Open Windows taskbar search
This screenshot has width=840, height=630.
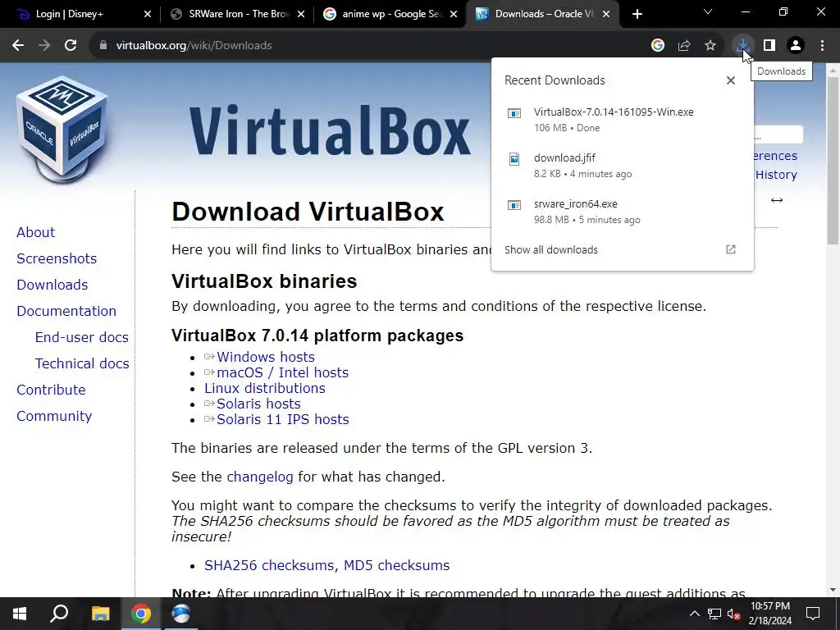(x=59, y=614)
